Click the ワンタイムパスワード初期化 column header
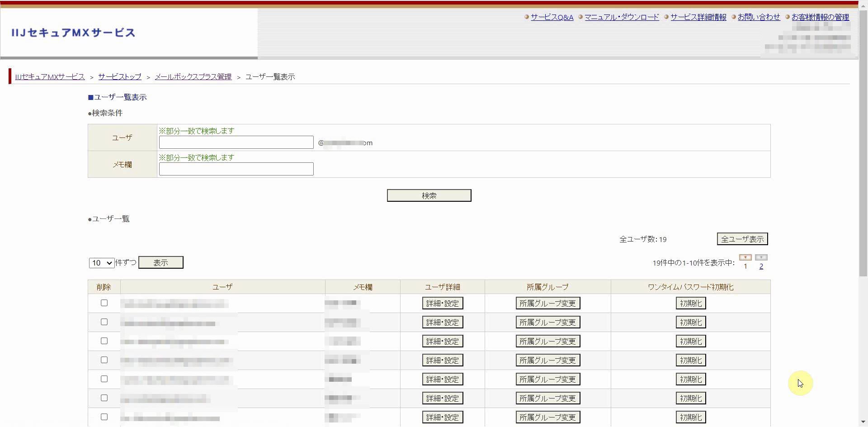The height and width of the screenshot is (427, 868). tap(691, 287)
